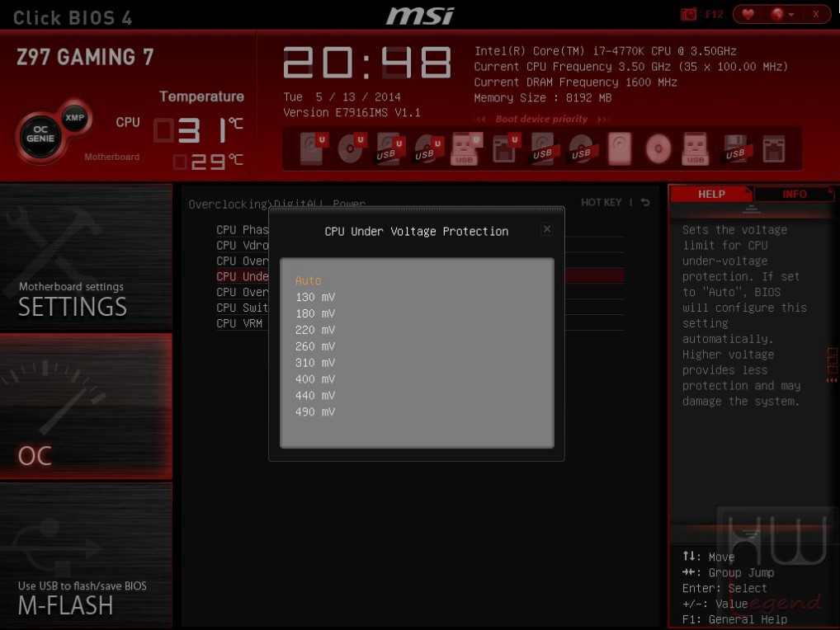Expand the language dropdown arrow

[790, 15]
